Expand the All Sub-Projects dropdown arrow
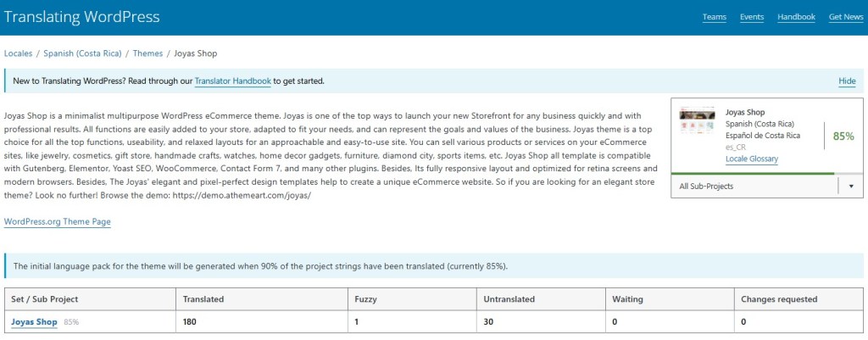This screenshot has width=868, height=340. pos(850,186)
